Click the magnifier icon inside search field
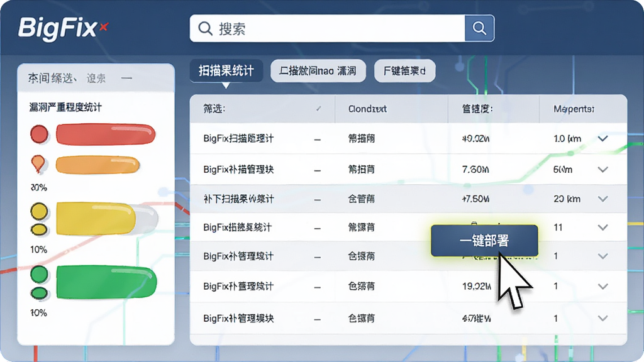The image size is (644, 362). point(205,29)
